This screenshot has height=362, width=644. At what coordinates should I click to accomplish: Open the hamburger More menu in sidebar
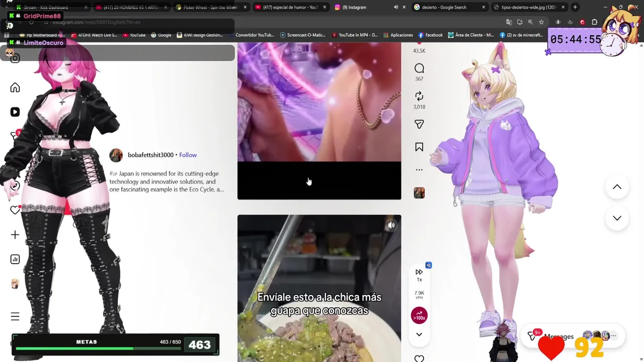click(15, 316)
